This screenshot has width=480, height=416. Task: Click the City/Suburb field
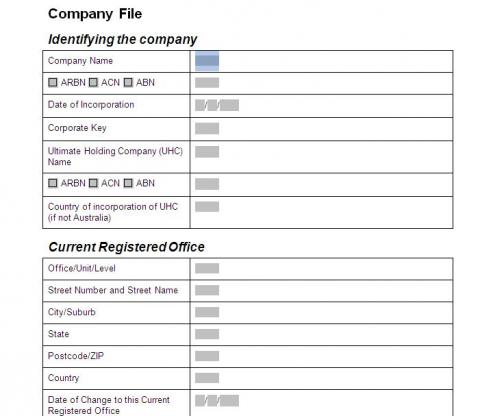pos(207,312)
